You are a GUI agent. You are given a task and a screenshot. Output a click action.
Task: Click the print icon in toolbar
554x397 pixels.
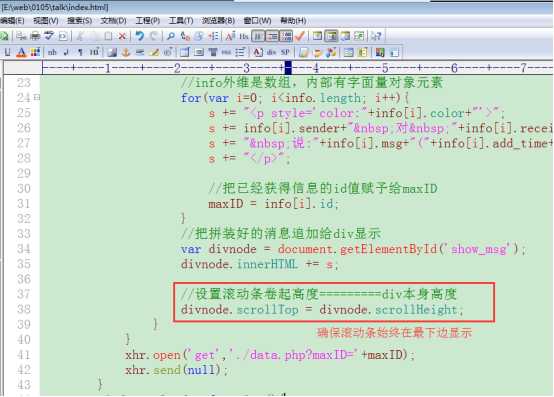coord(35,36)
